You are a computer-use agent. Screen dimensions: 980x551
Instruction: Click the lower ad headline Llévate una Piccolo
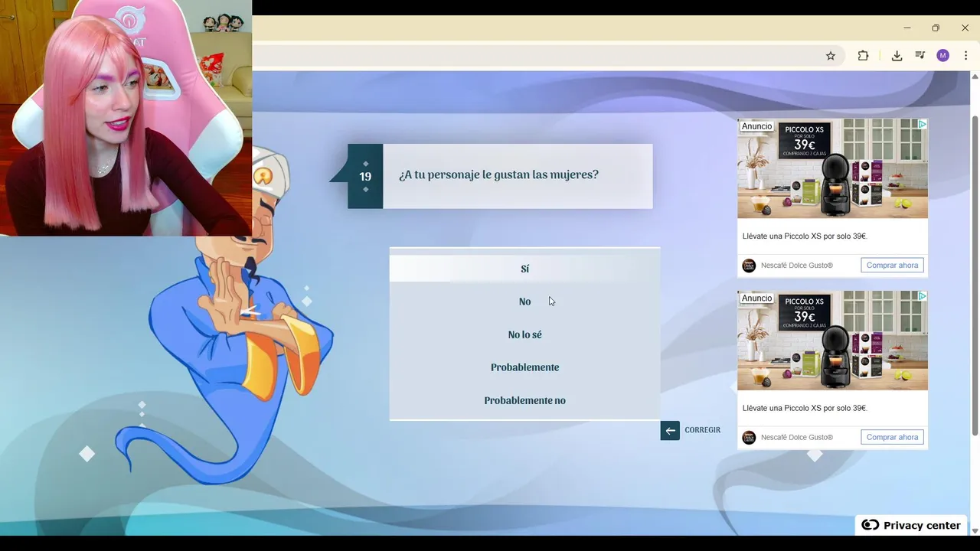tap(805, 408)
